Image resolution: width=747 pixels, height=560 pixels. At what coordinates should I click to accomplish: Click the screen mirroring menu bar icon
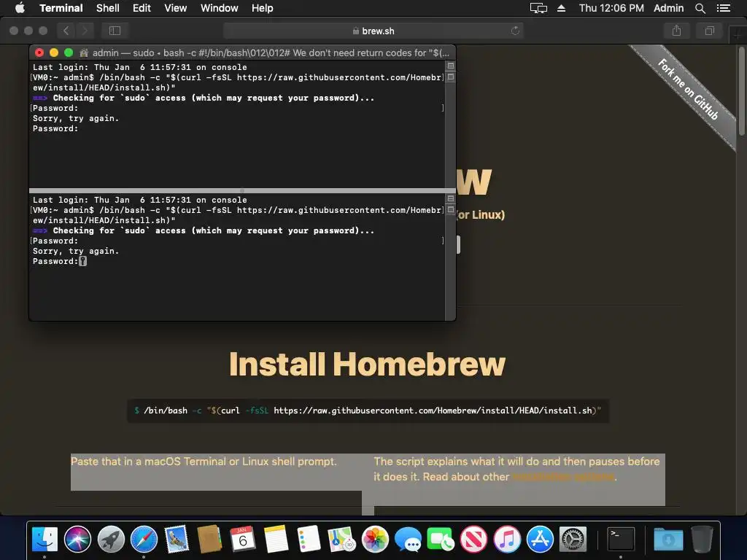(x=538, y=8)
